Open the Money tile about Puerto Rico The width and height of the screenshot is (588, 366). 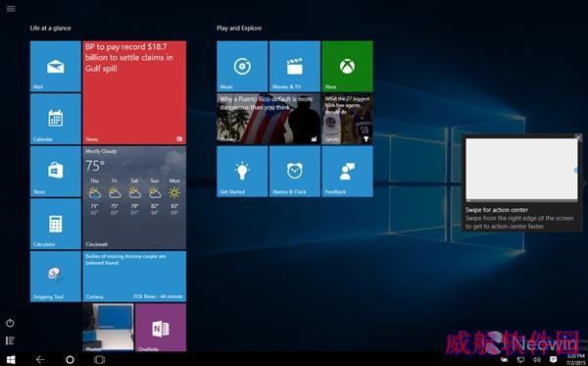coord(269,119)
